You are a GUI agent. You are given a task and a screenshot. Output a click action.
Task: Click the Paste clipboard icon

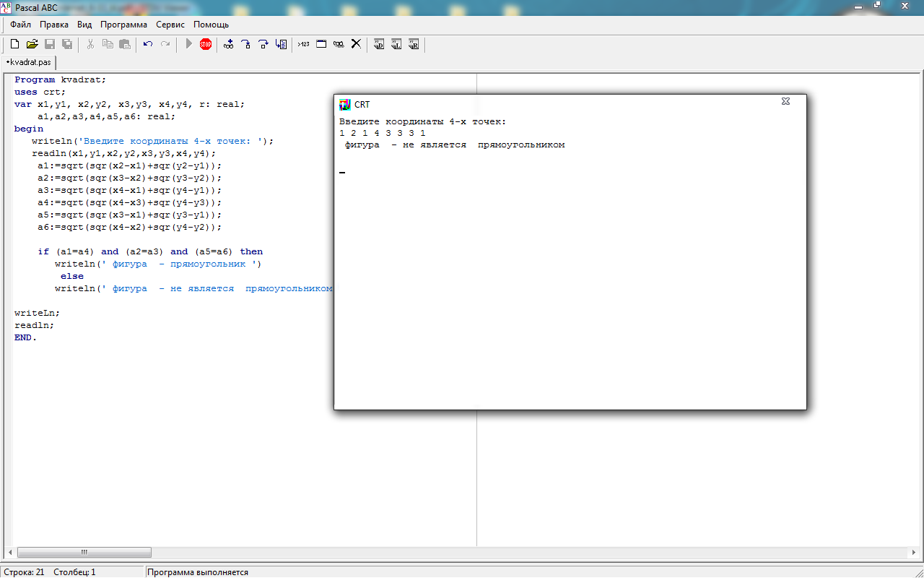pyautogui.click(x=125, y=44)
